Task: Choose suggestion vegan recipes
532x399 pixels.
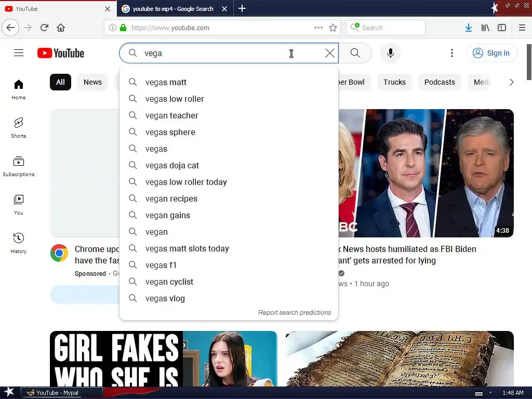Action: (229, 198)
